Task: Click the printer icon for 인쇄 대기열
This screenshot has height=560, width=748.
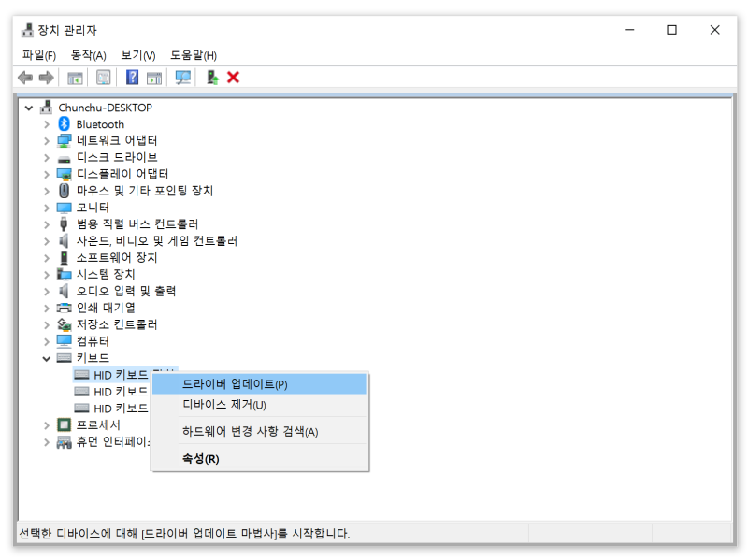Action: click(x=64, y=308)
